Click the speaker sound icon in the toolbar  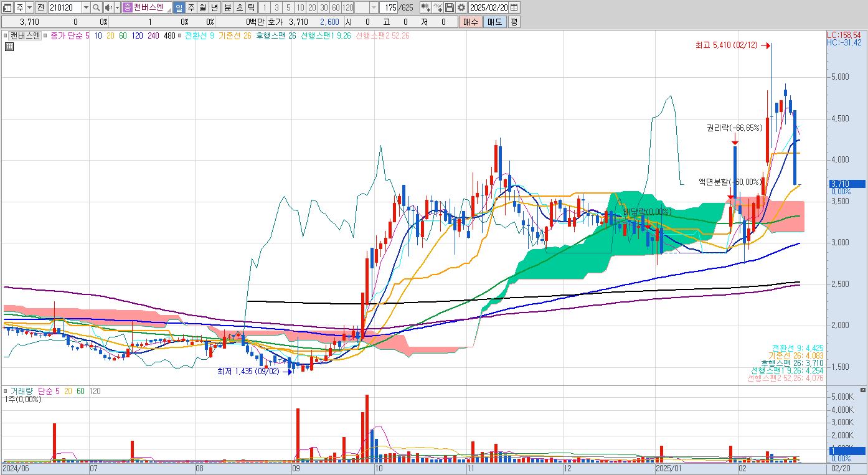click(108, 7)
